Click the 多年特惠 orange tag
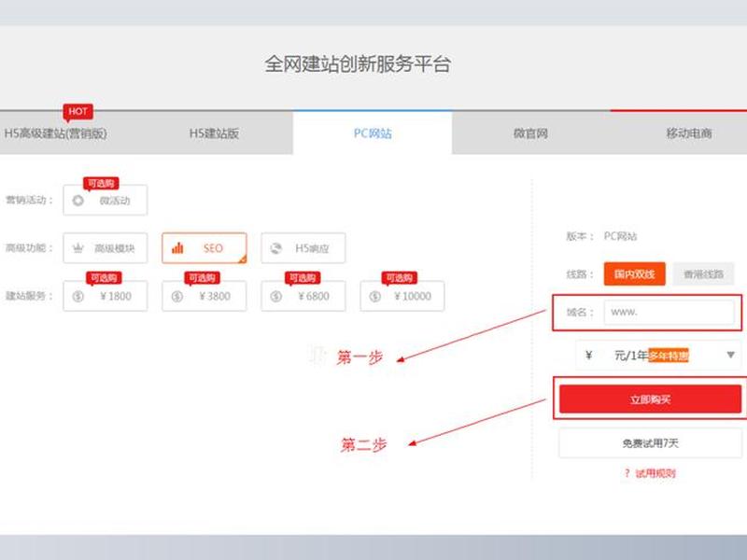747x560 pixels. [x=669, y=356]
